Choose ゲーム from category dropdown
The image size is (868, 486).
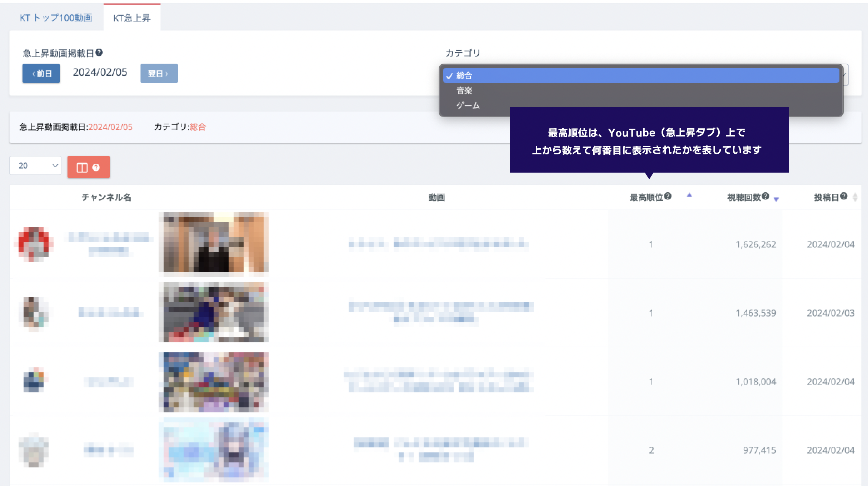point(468,106)
